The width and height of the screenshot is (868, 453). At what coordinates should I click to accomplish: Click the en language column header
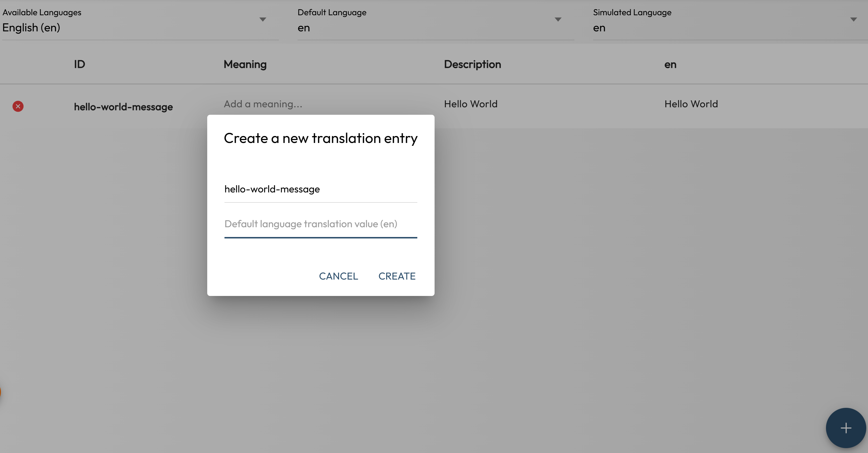pos(670,64)
